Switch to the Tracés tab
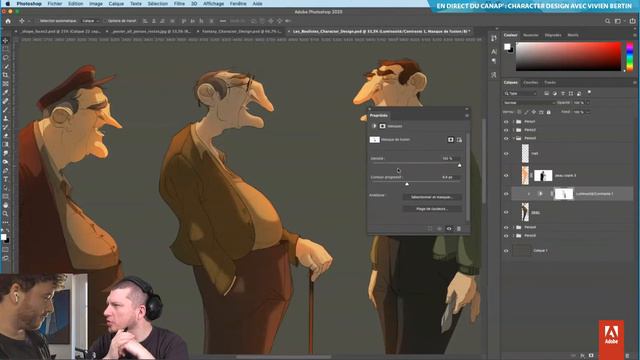Image resolution: width=640 pixels, height=360 pixels. [550, 82]
